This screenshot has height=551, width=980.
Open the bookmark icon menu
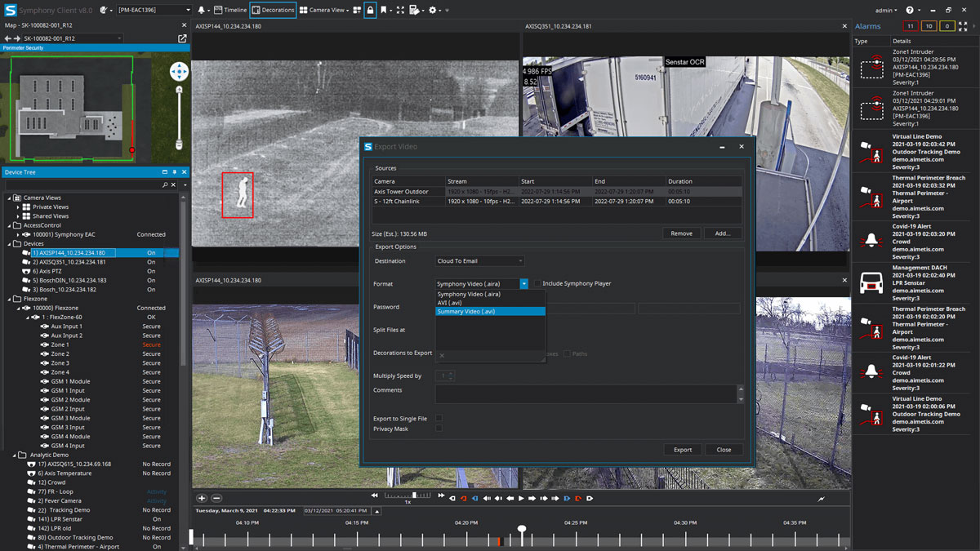(384, 10)
